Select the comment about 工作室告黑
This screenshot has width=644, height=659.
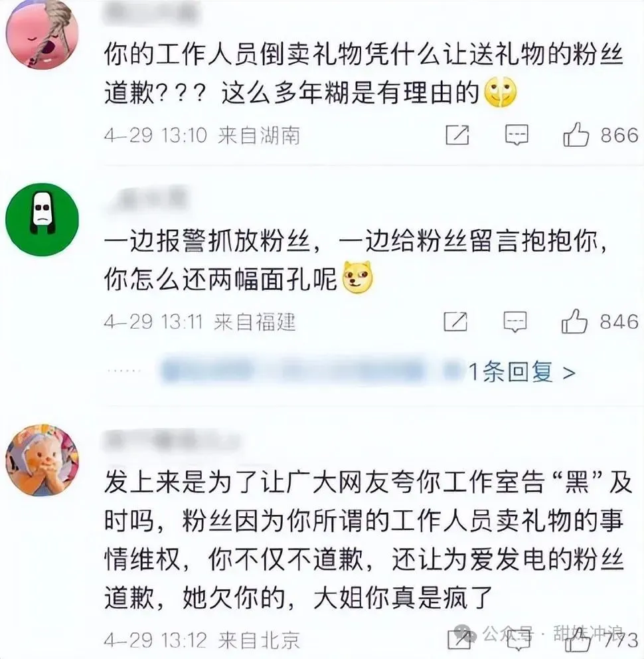coord(368,539)
